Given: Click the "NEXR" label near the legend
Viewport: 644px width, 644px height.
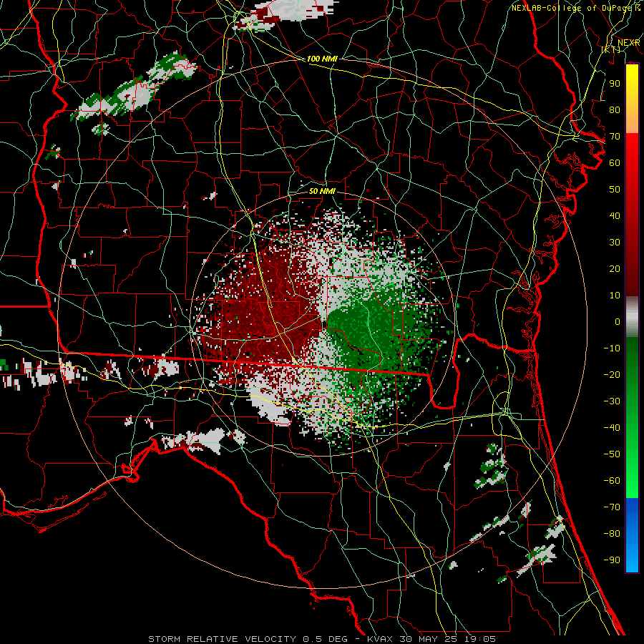Looking at the screenshot, I should (629, 43).
